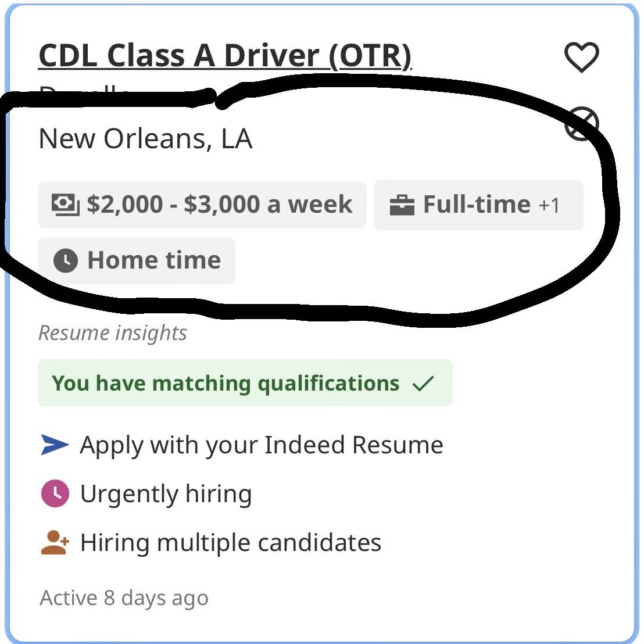Select the Home time benefit text

point(154,260)
